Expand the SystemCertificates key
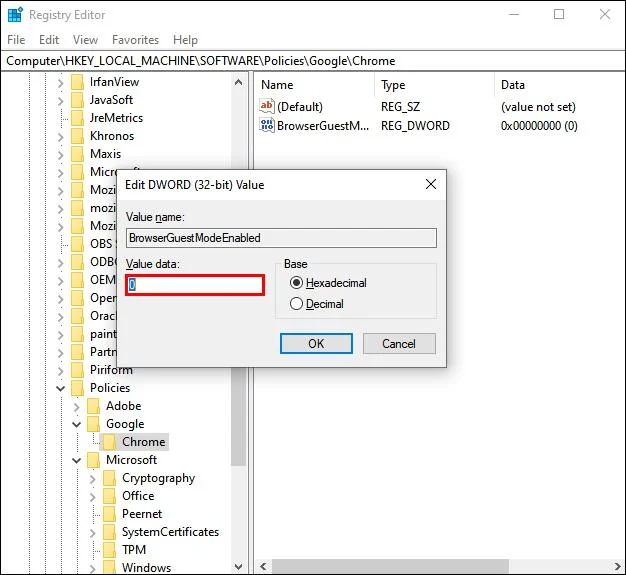This screenshot has width=626, height=575. click(x=93, y=533)
